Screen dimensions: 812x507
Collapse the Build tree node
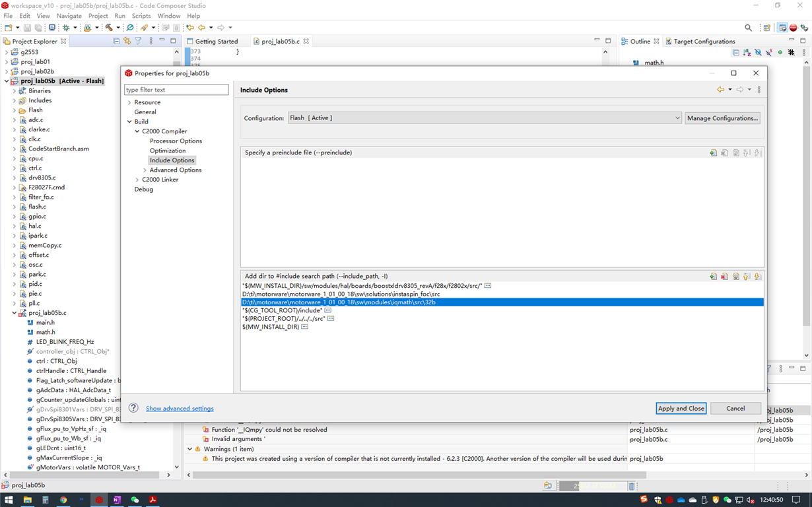129,121
